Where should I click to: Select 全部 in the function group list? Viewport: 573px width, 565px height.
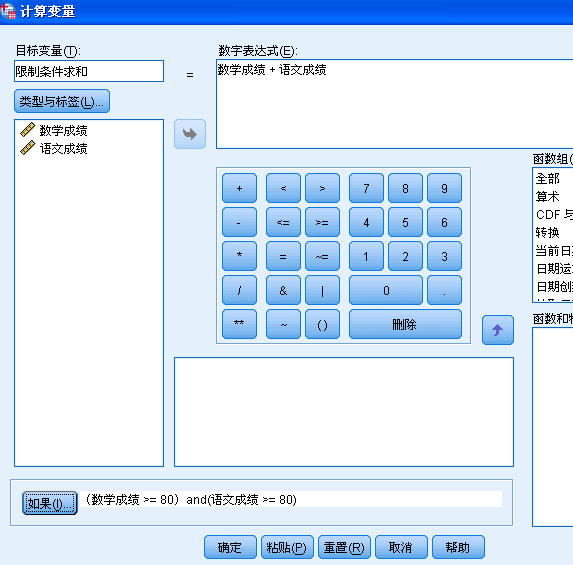547,179
